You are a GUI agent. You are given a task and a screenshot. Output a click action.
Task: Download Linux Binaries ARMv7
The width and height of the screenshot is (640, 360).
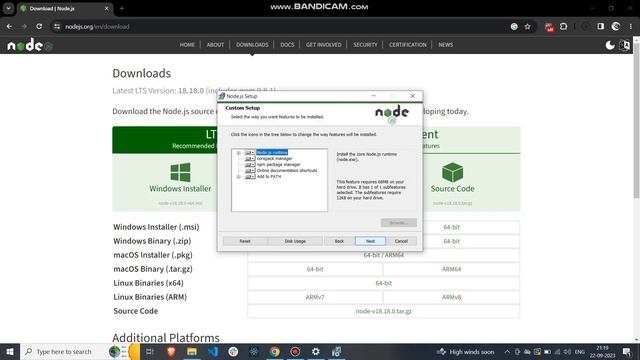[x=315, y=297]
